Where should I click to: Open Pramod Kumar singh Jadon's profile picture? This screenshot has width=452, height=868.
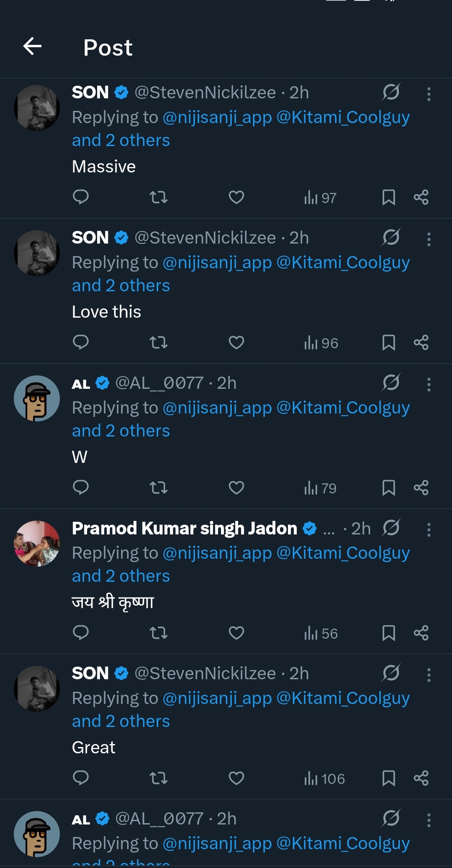coord(37,544)
